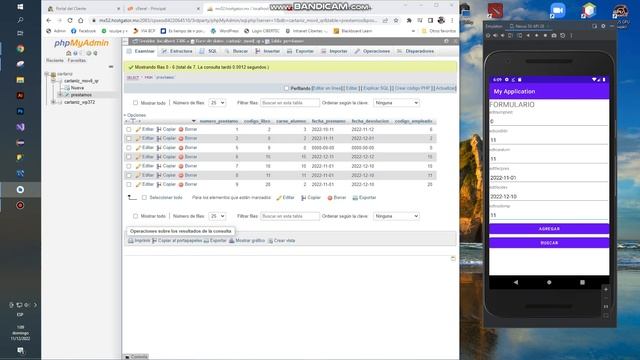This screenshot has height=360, width=640.
Task: Click the reload icon in Chrome toolbar
Action: click(70, 20)
